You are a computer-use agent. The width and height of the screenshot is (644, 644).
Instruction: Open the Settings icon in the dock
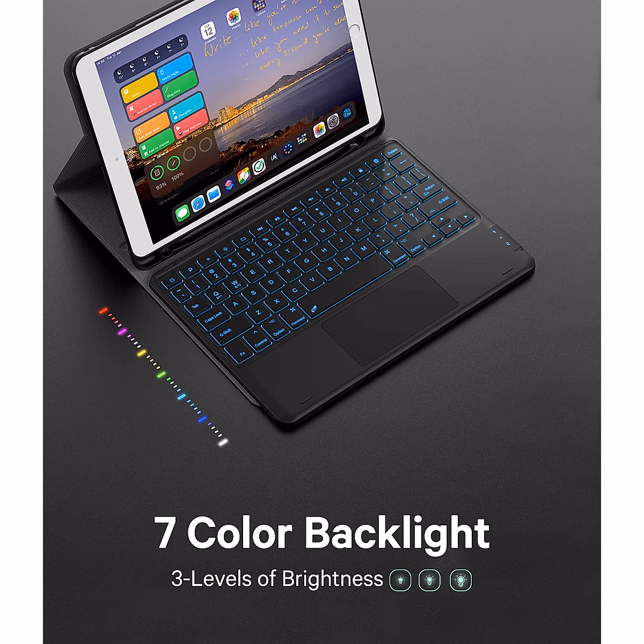[333, 121]
